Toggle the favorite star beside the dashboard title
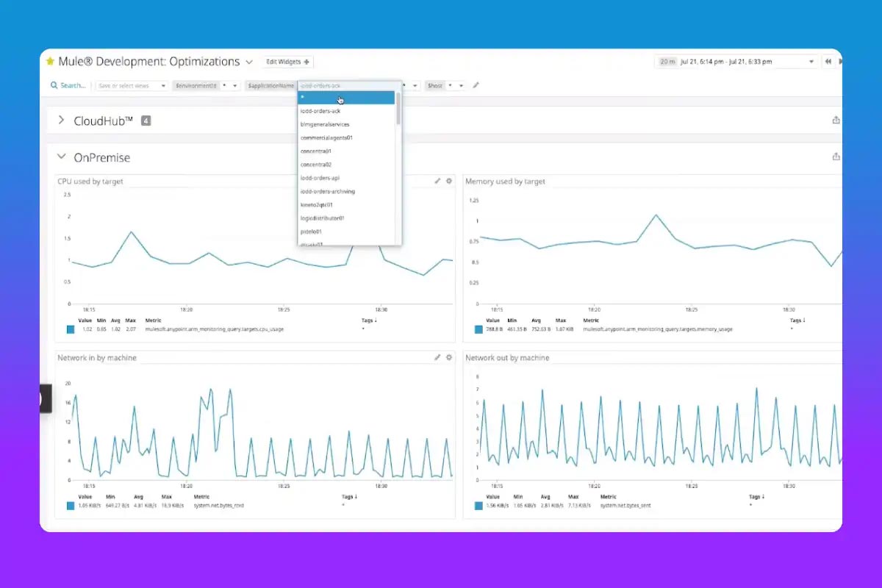 [x=50, y=62]
